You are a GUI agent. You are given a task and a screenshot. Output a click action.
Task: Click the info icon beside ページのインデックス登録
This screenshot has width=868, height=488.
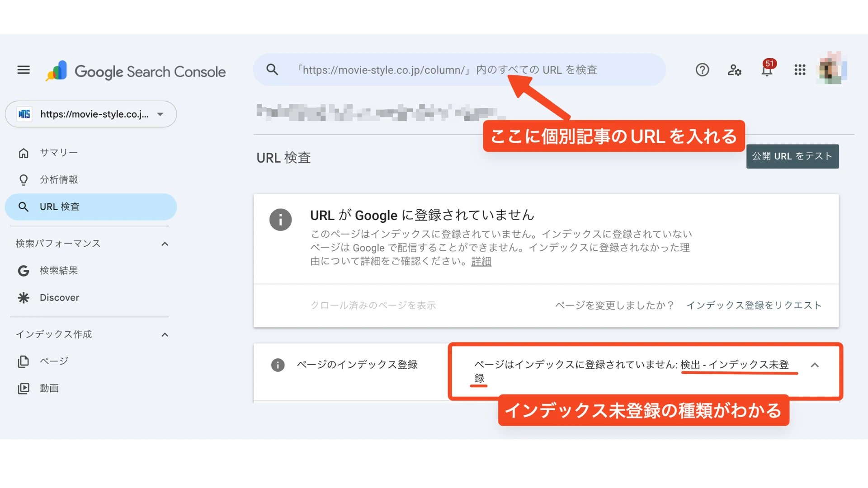pos(278,365)
